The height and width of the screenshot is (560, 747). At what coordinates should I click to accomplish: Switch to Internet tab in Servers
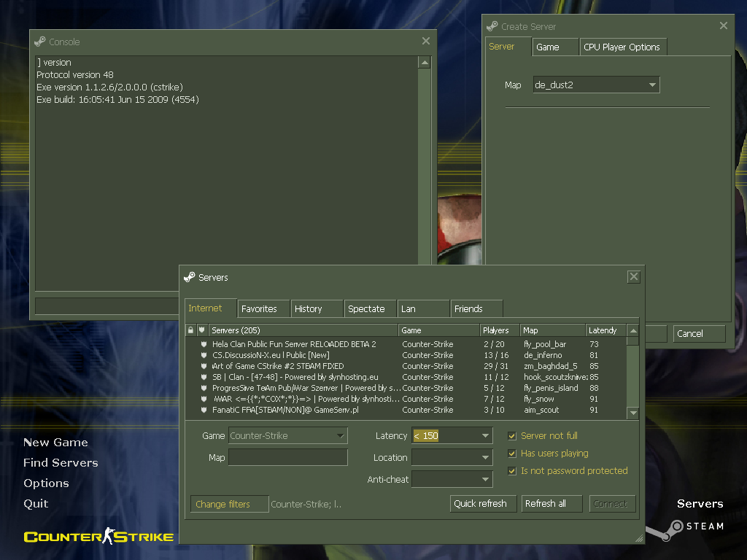211,308
